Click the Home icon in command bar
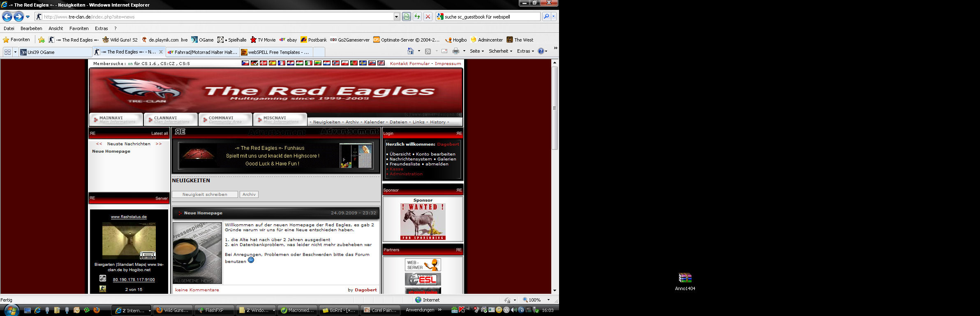The height and width of the screenshot is (316, 980). 410,51
